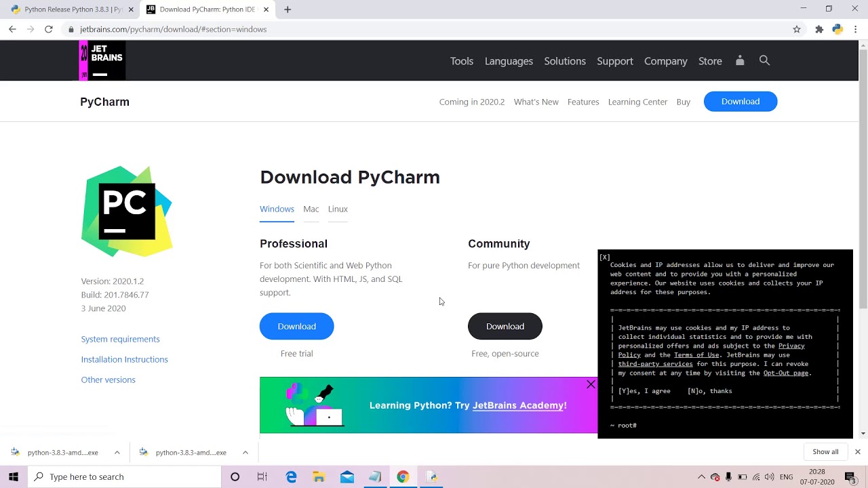Open What's New page
This screenshot has width=868, height=488.
(536, 102)
